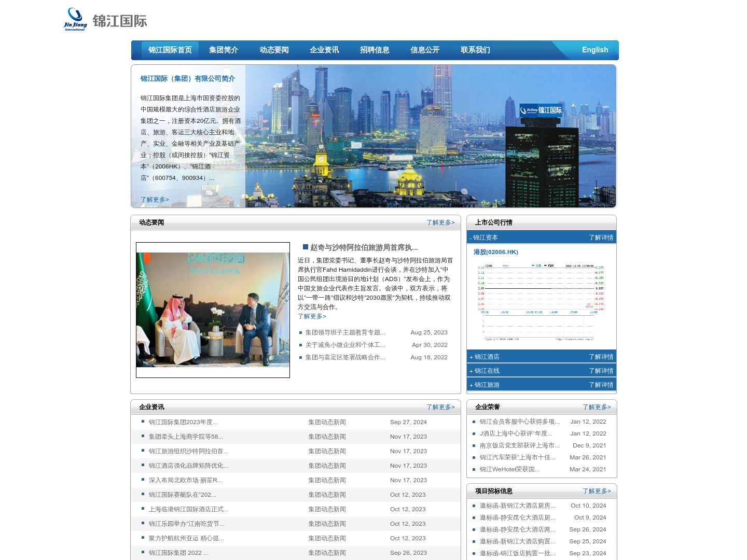Open news item 集团领导班子主题教育专题...
This screenshot has width=747, height=560.
(x=345, y=332)
